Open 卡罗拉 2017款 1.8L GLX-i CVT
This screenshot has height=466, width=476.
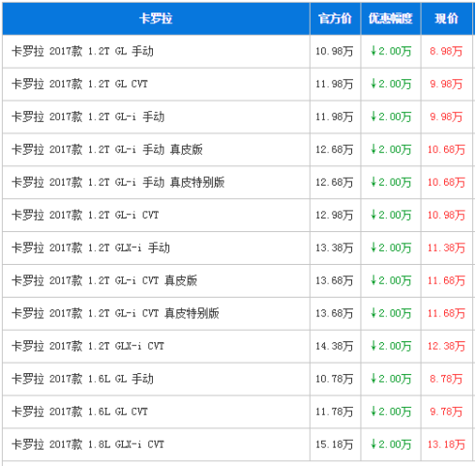click(x=88, y=445)
